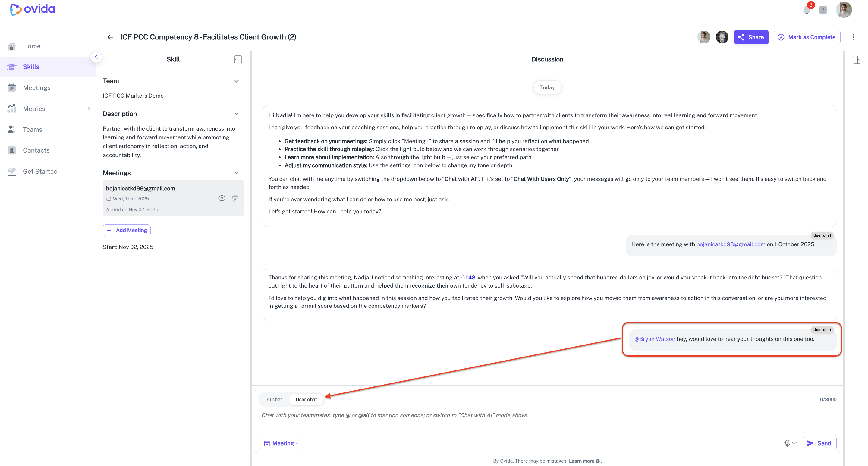Screen dimensions: 868x466
Task: Collapse the Skill panel icon
Action: 238,59
